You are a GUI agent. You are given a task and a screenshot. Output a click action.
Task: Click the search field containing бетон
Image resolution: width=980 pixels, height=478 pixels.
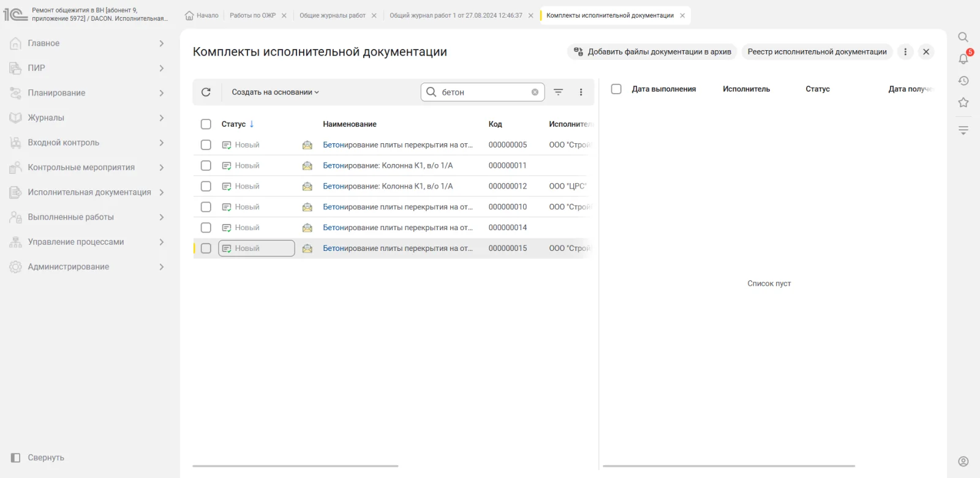[483, 92]
